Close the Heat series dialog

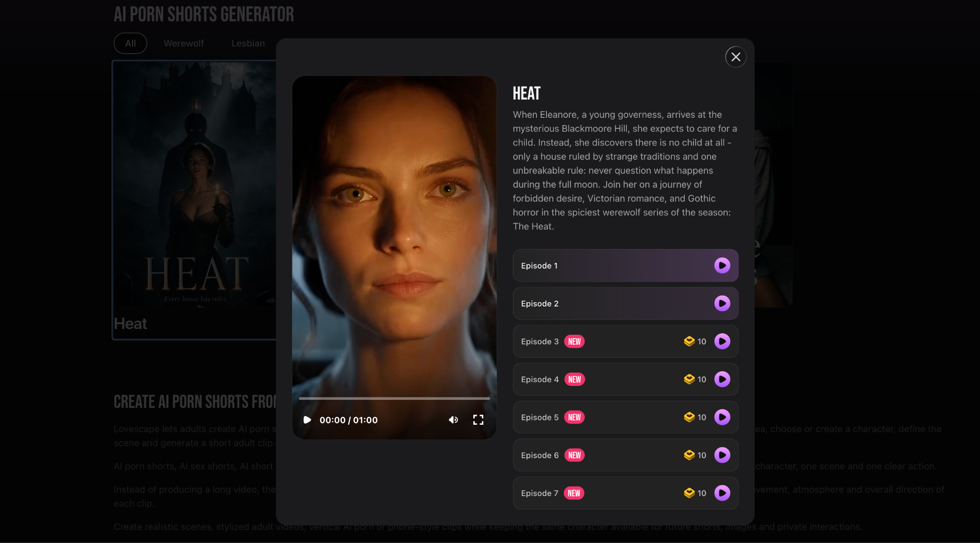click(x=735, y=57)
